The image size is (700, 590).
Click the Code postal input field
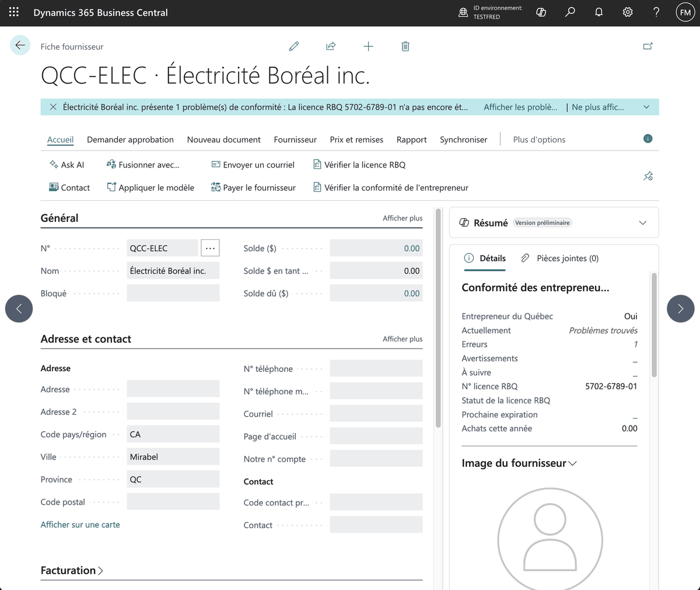pyautogui.click(x=173, y=502)
